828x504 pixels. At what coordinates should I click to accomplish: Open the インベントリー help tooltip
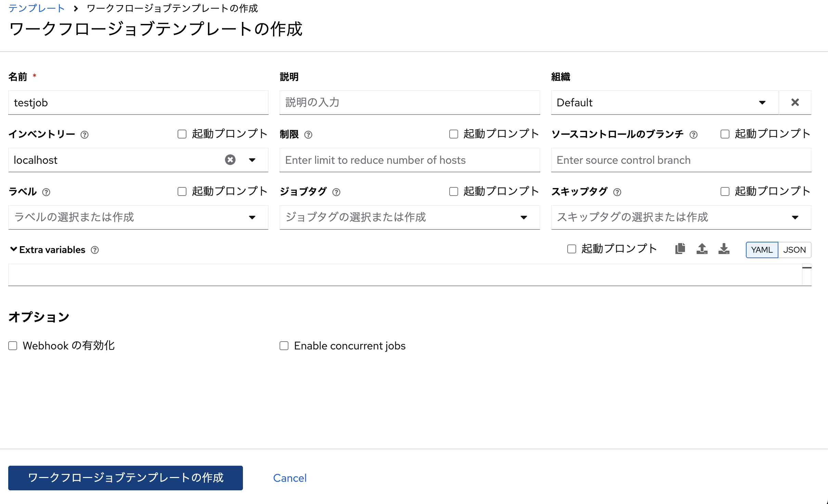click(85, 134)
